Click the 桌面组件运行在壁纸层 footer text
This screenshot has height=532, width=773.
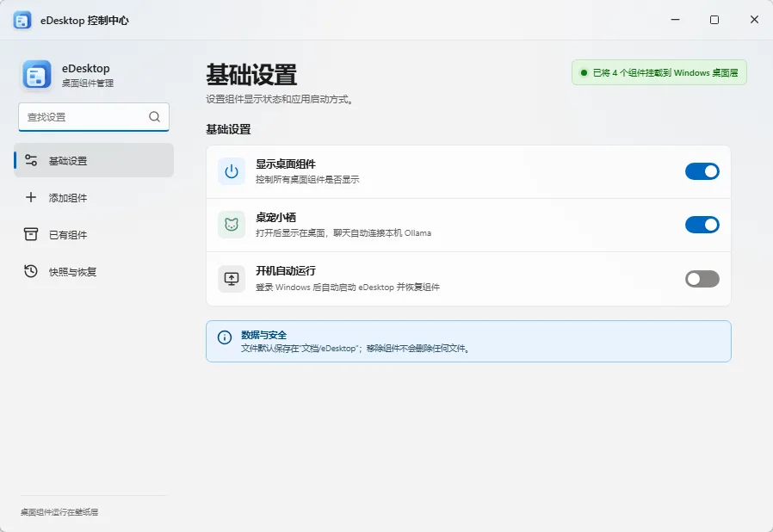pyautogui.click(x=59, y=512)
